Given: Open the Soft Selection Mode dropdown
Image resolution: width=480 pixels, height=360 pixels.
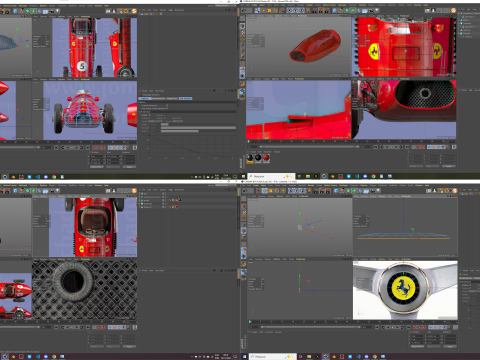Looking at the screenshot, I should click(x=178, y=121).
